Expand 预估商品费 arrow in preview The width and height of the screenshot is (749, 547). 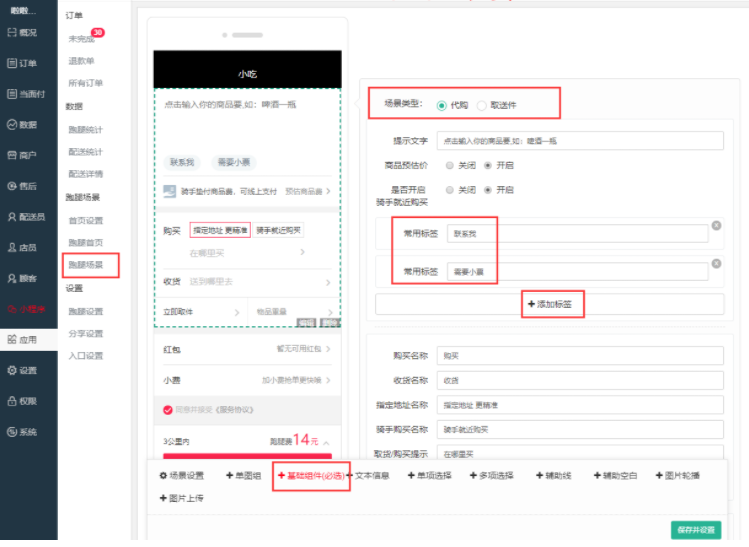(328, 192)
